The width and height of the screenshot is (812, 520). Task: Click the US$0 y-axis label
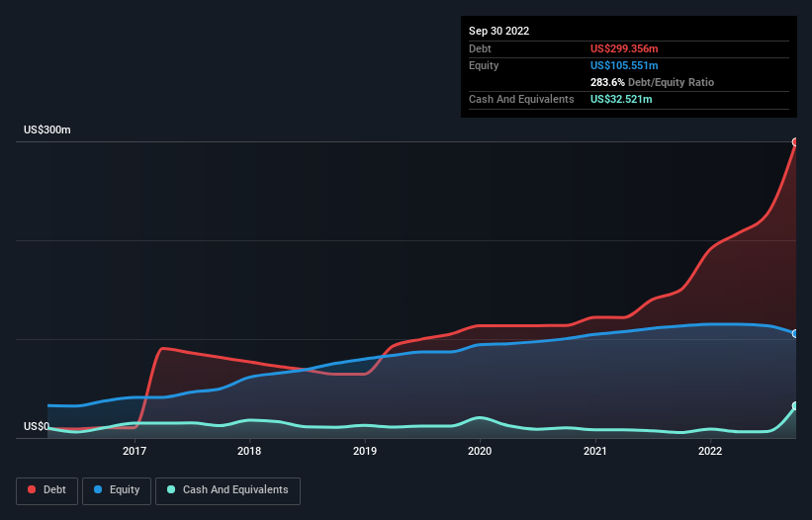tap(37, 426)
